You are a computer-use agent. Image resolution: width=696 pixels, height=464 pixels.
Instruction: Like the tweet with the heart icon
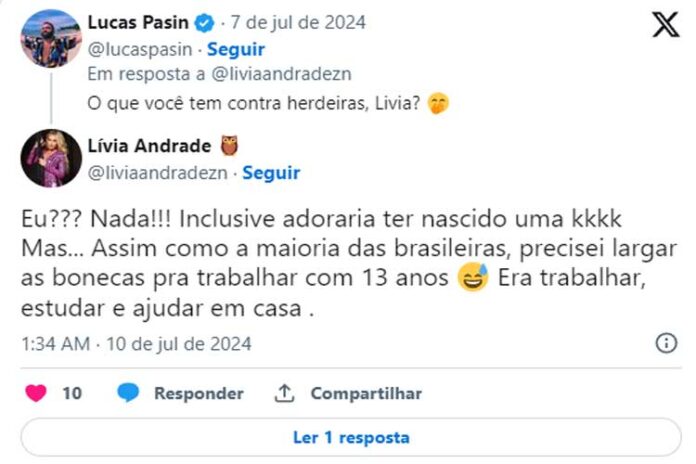36,393
